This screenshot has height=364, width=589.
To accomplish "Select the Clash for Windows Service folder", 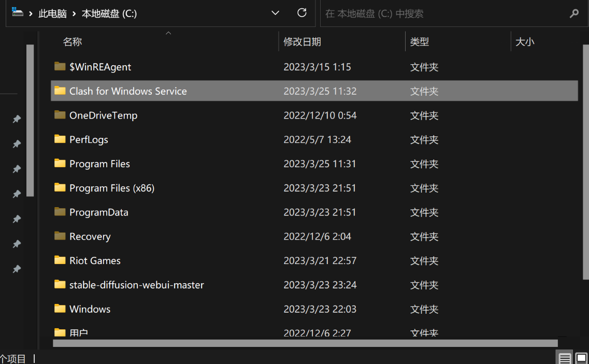I will (x=128, y=91).
